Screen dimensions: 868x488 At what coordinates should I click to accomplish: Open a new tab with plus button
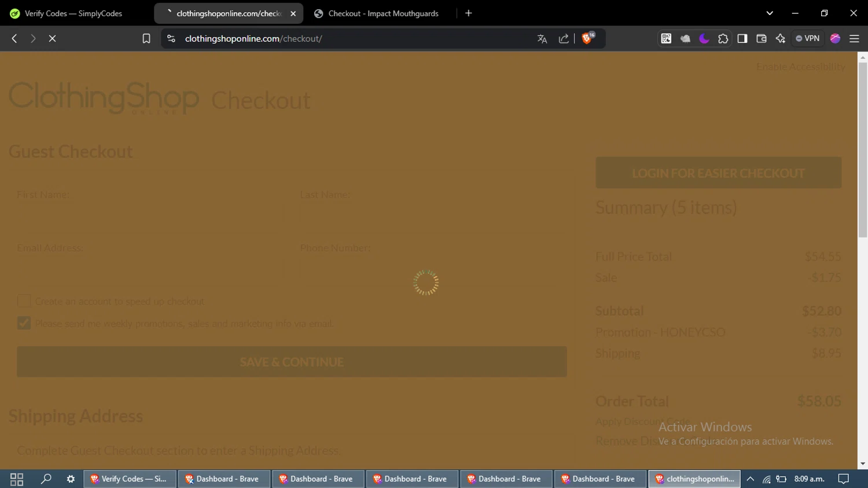[469, 13]
